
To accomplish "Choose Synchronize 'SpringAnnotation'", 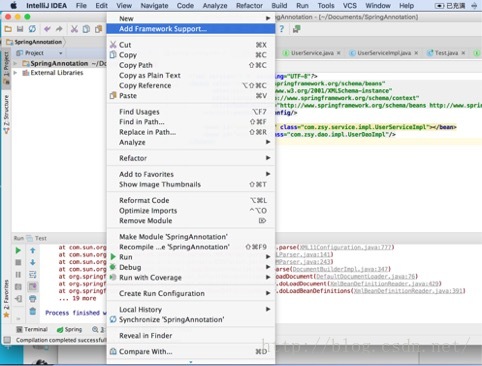I will point(191,319).
